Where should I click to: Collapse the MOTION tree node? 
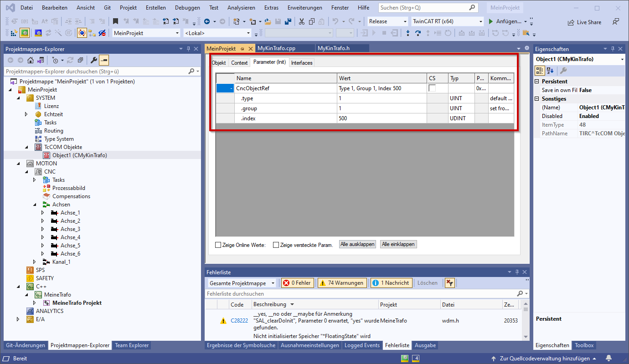[18, 164]
